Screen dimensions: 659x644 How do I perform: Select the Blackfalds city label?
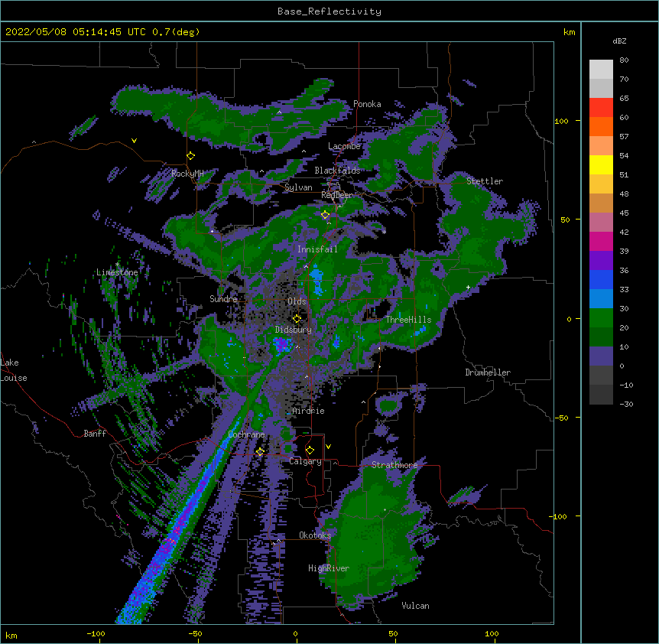tap(337, 171)
